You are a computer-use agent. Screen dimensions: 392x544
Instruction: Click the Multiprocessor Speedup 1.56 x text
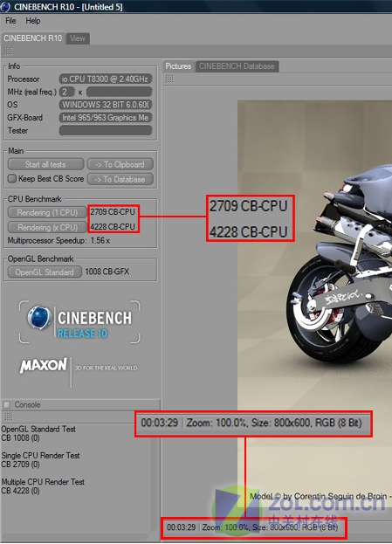click(58, 240)
